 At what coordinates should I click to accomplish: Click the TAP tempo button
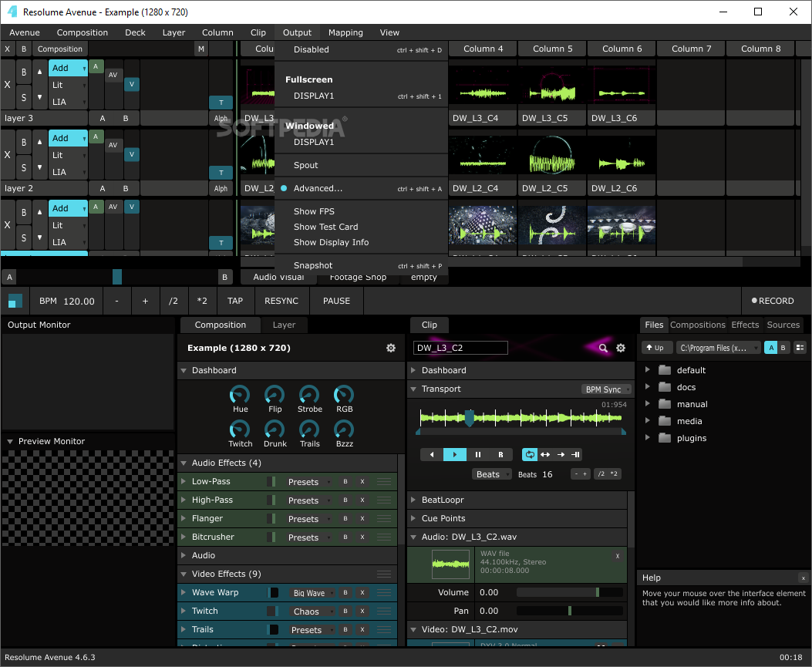[235, 301]
